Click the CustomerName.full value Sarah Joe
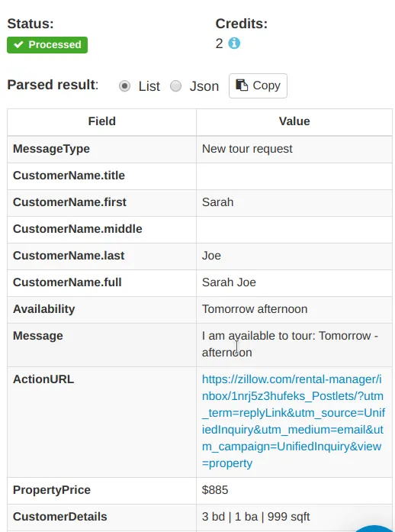395x532 pixels. pyautogui.click(x=229, y=282)
